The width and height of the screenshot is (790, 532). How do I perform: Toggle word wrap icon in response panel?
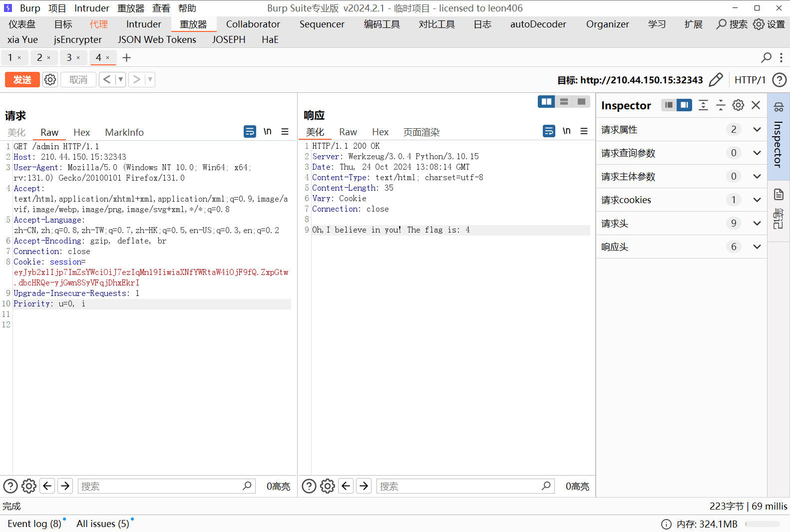(x=549, y=131)
